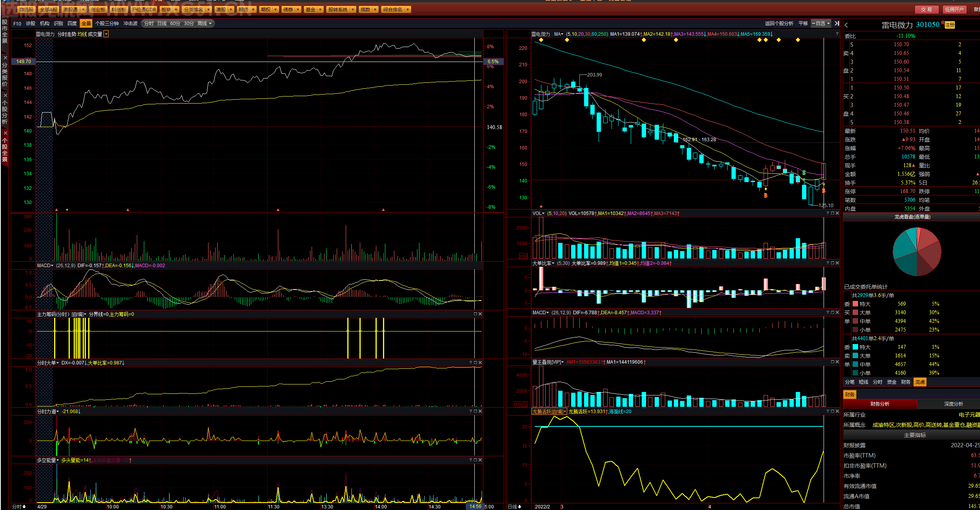
Task: Open the 个股分析 vertical side tab
Action: pyautogui.click(x=5, y=112)
